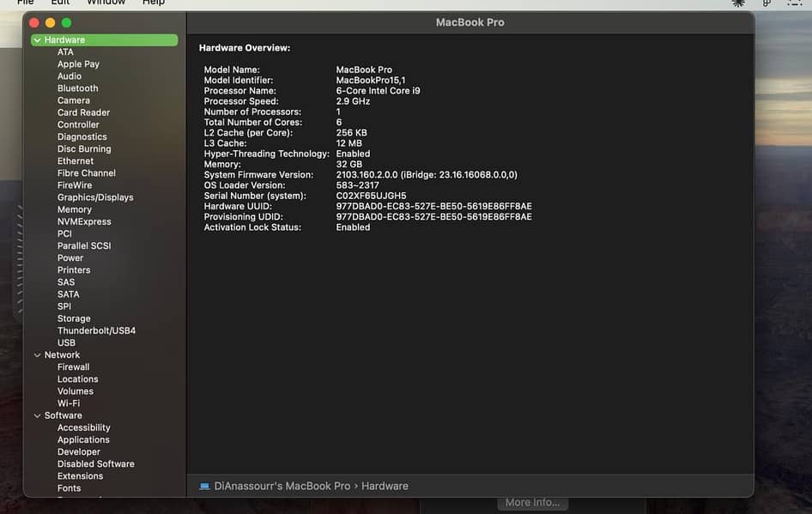Viewport: 812px width, 514px height.
Task: Select Applications under Software
Action: tap(83, 439)
